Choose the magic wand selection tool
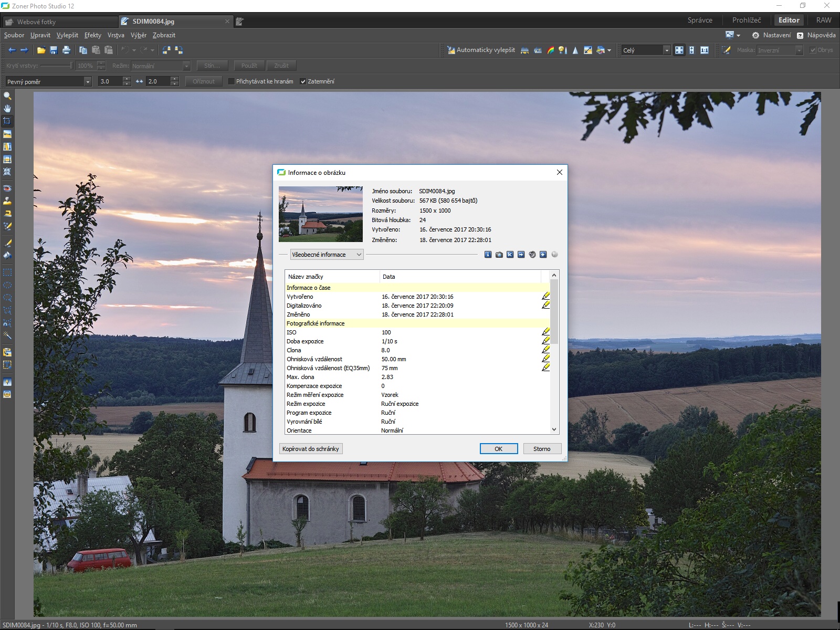Screen dimensions: 840x630 tap(7, 335)
